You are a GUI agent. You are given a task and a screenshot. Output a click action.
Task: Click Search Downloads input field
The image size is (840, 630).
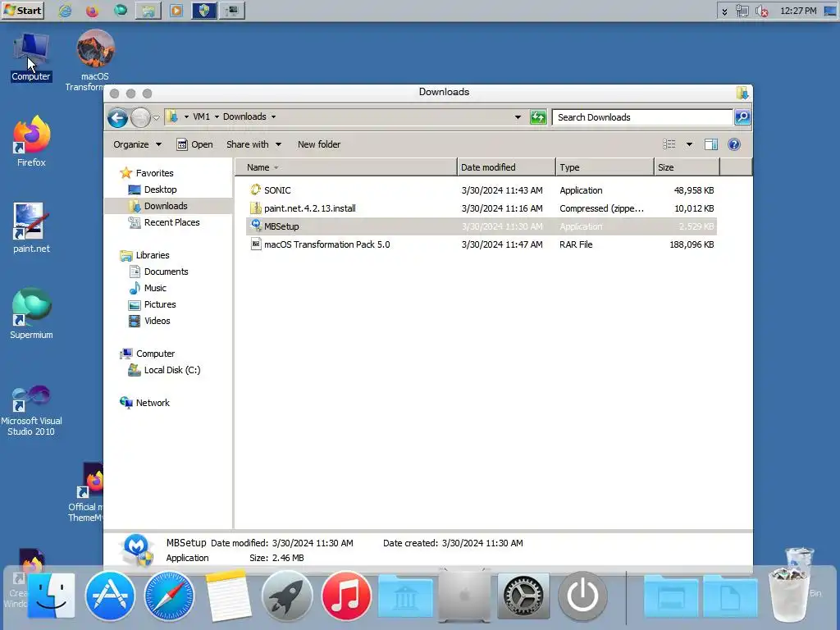tap(642, 116)
